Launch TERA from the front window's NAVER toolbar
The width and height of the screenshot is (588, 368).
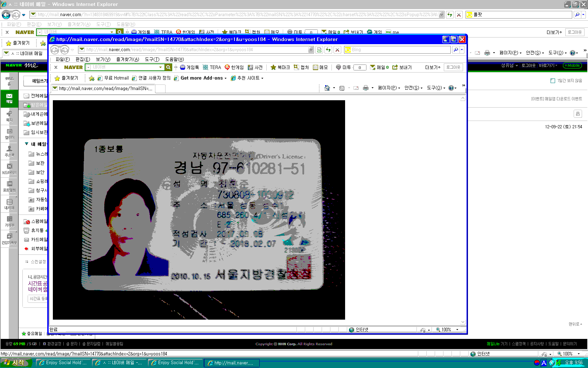coord(212,67)
